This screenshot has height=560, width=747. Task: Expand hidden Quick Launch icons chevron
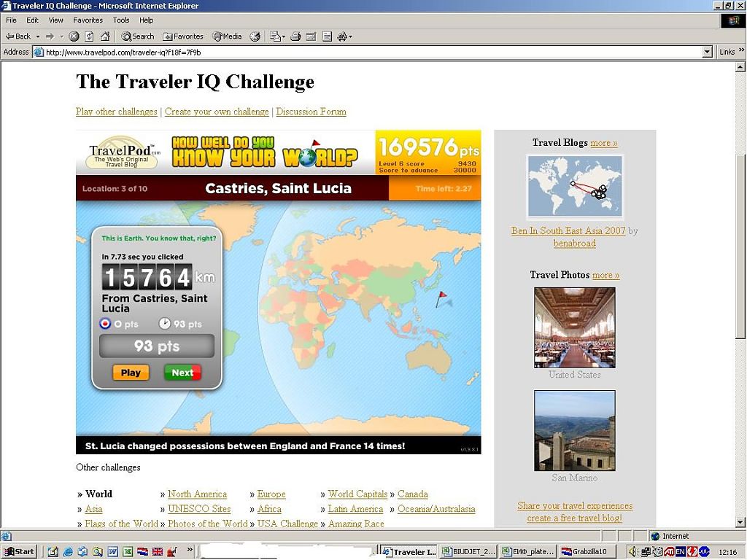tap(190, 550)
